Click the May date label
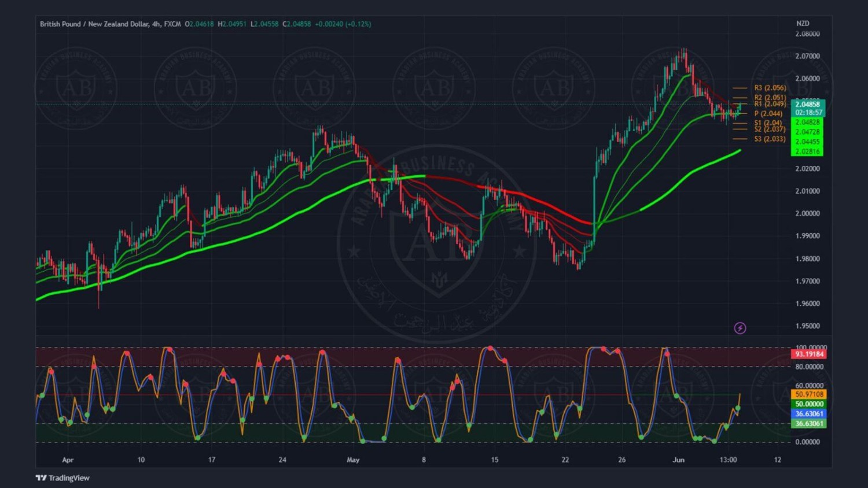Screen dimensions: 868x488 (353, 460)
